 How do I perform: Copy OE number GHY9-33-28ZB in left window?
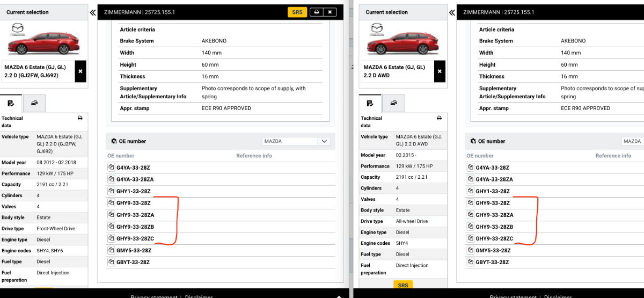tap(112, 227)
